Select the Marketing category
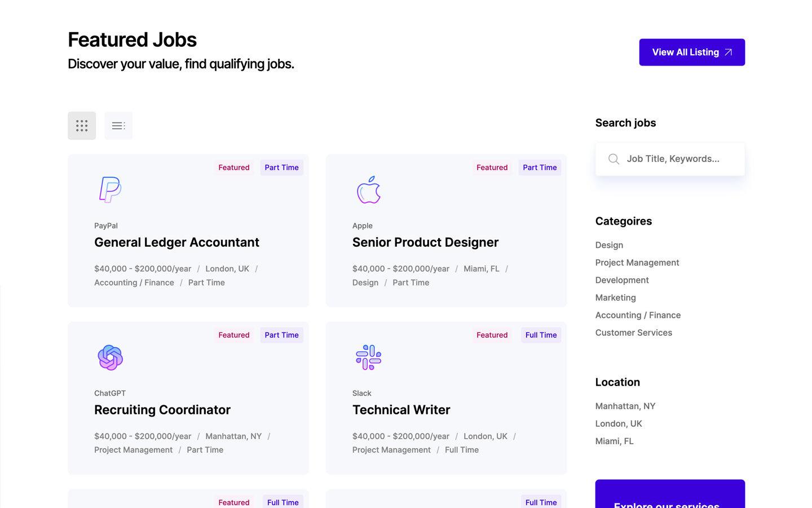812x508 pixels. point(615,297)
